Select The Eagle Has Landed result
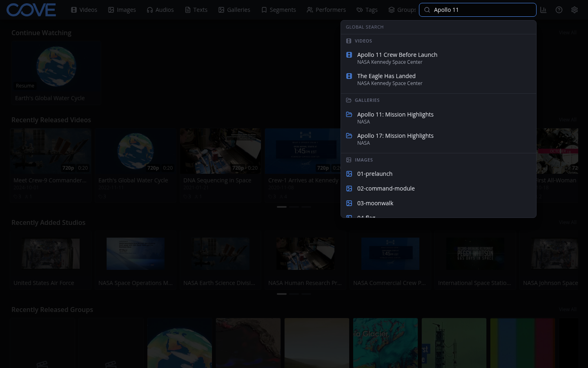588x368 pixels. [x=439, y=79]
